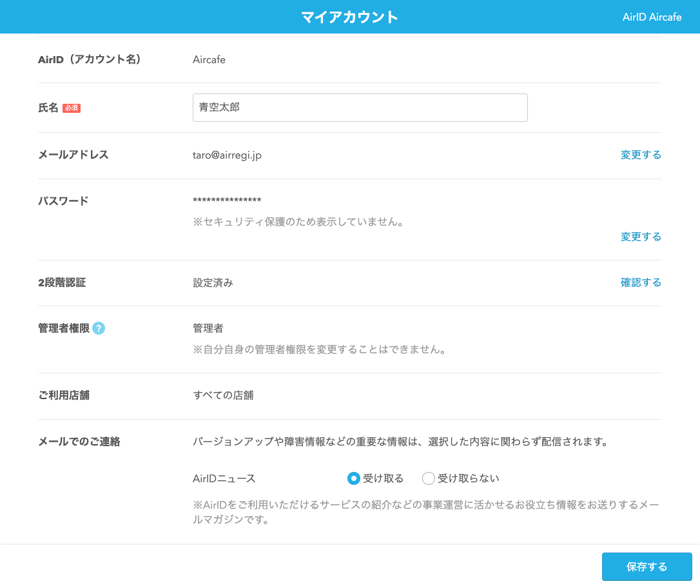This screenshot has width=700, height=588.
Task: Open the 管理者権限 help tooltip icon
Action: tap(98, 328)
